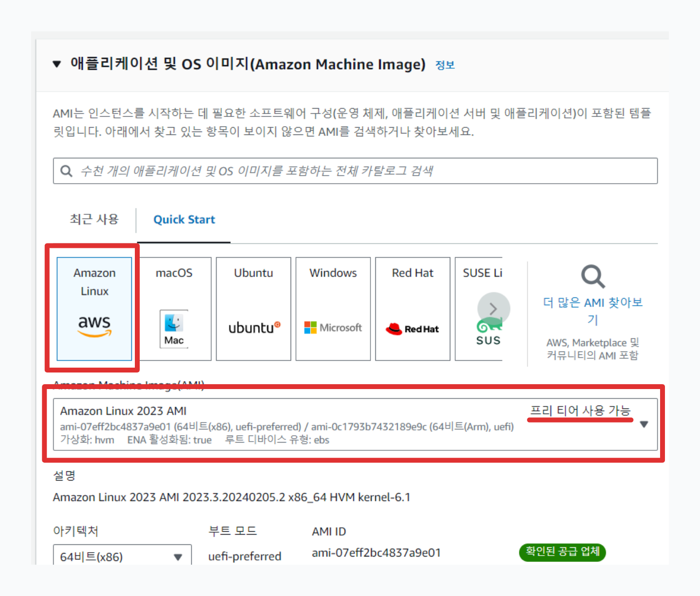Select the Red Hat AMI card
The height and width of the screenshot is (596, 700).
(x=413, y=309)
